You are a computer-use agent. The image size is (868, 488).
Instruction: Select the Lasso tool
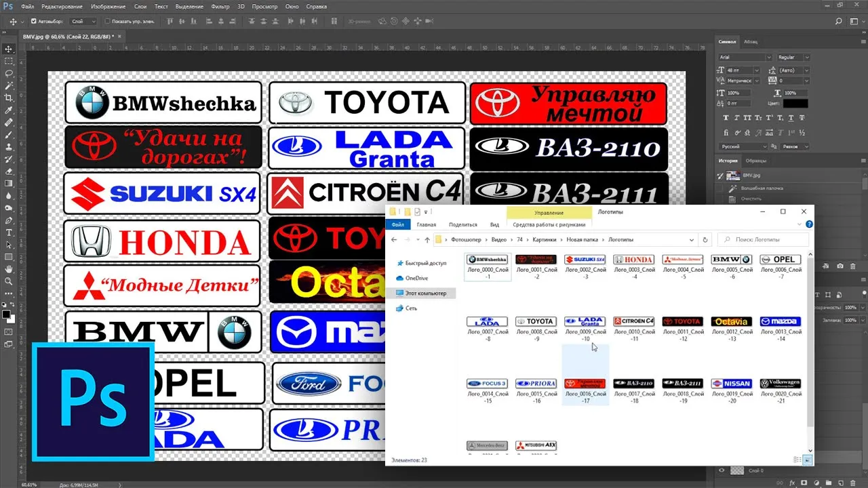(9, 73)
